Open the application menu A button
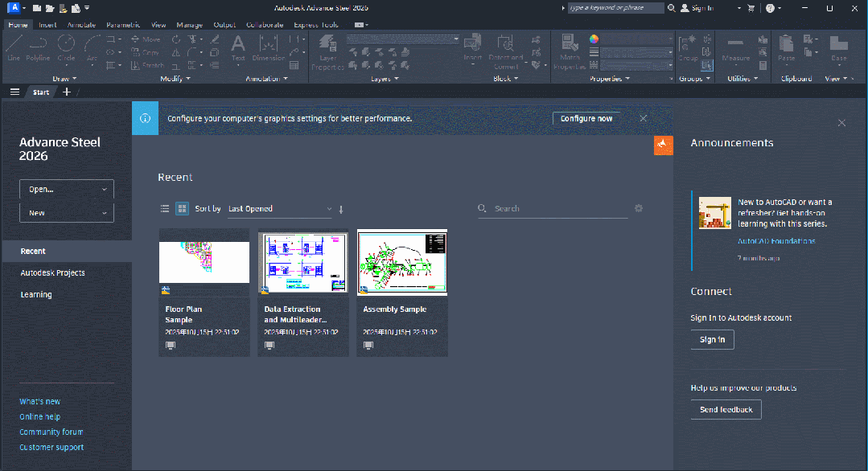The height and width of the screenshot is (471, 868). coord(14,8)
